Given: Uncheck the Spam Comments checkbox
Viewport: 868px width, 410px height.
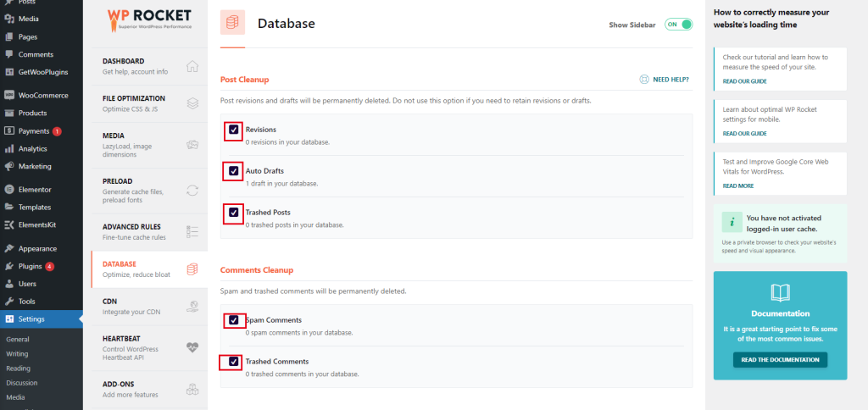Looking at the screenshot, I should coord(234,320).
